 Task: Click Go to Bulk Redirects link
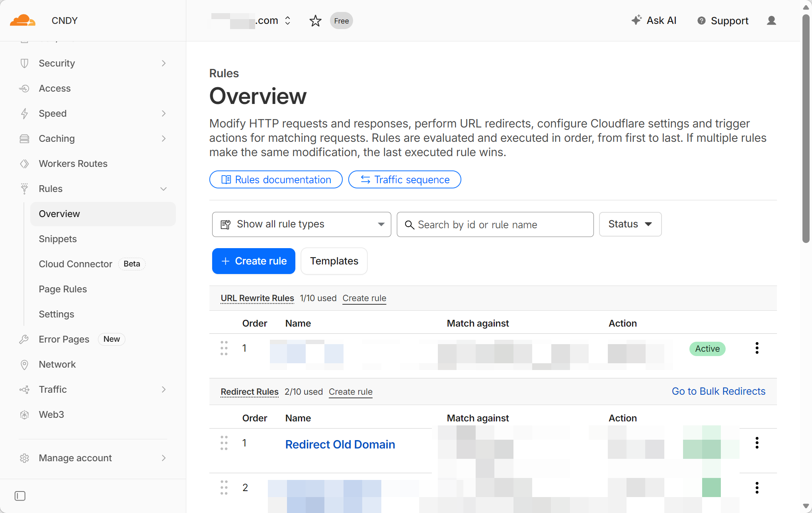[x=718, y=391]
